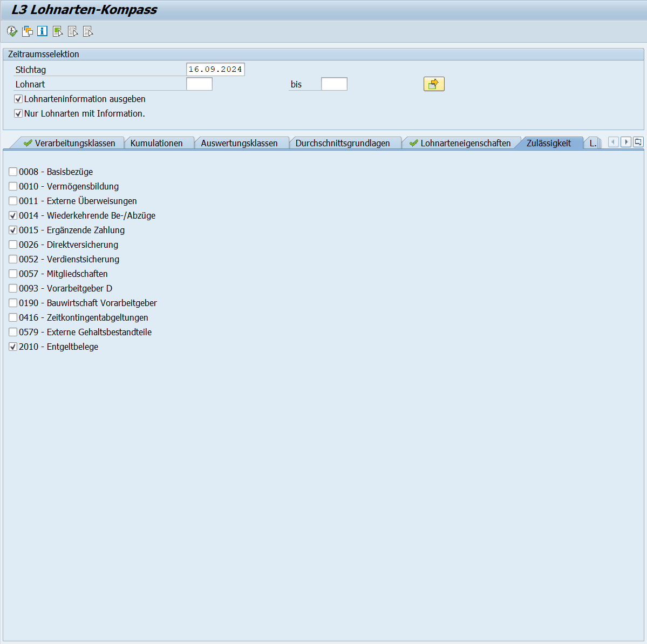Click the green-page selection icon in toolbar
647x644 pixels.
click(x=58, y=31)
